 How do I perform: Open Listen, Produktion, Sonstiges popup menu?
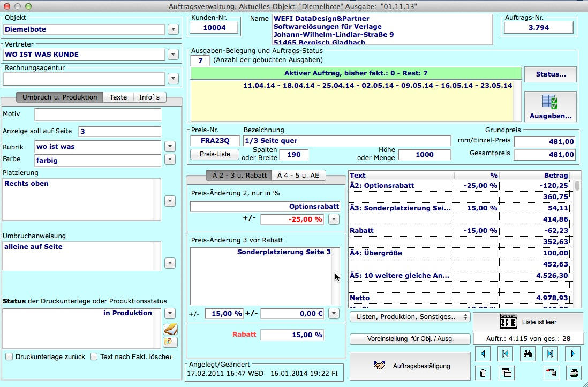[410, 317]
